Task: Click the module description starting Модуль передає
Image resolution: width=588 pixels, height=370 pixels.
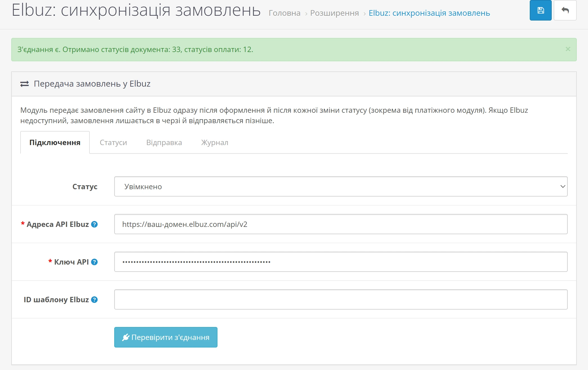Action: point(274,115)
